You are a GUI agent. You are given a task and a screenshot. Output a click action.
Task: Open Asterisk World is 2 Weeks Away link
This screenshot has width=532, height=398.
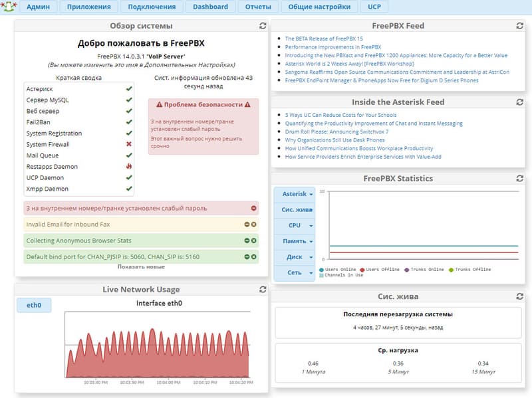[349, 63]
